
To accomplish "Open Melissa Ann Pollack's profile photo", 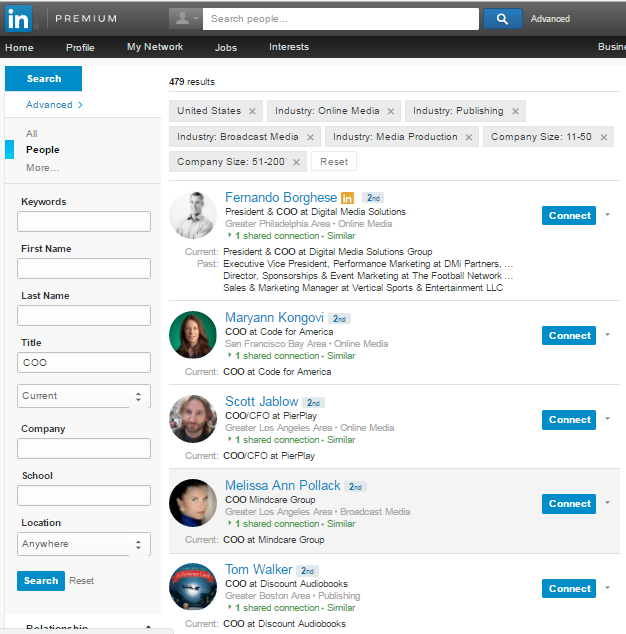I will pos(193,503).
